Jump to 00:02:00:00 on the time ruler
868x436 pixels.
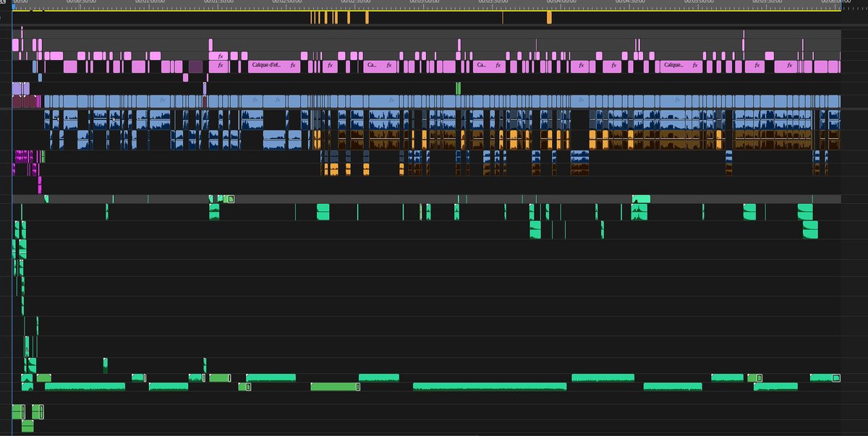click(x=287, y=3)
